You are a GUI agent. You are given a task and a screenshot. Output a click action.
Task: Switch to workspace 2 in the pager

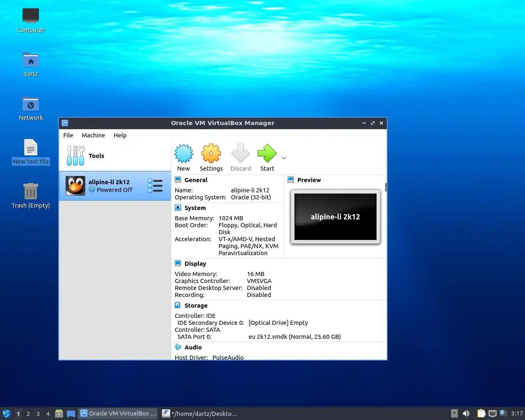click(28, 414)
